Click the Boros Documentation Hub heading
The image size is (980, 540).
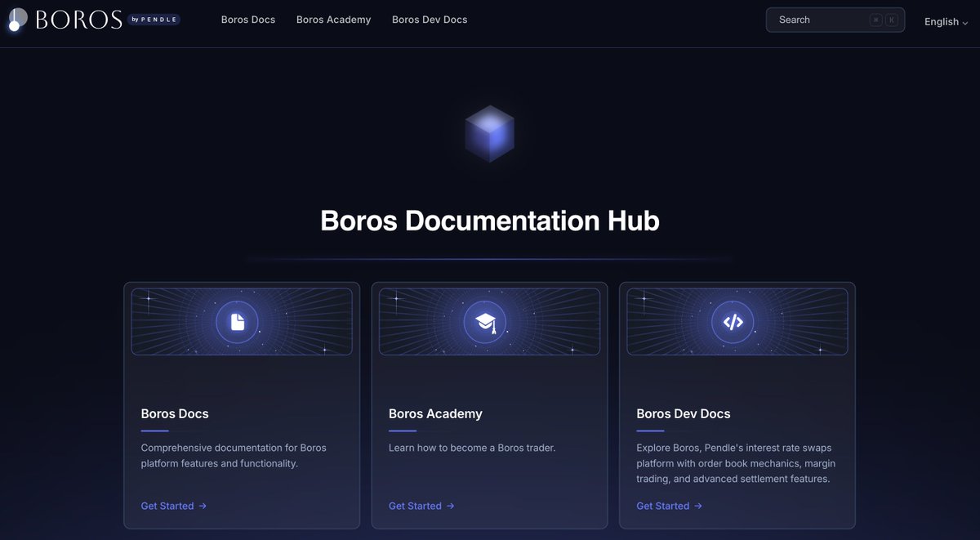click(490, 221)
